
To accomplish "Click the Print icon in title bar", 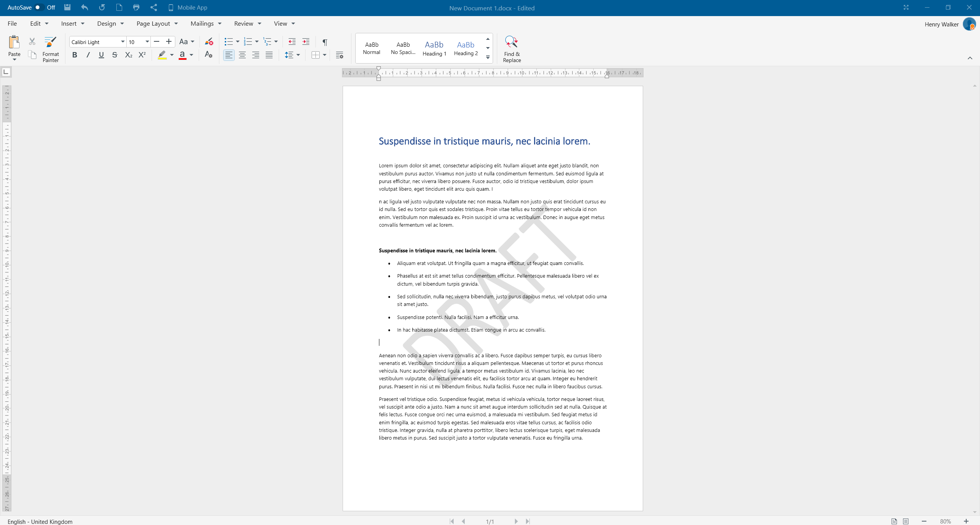I will point(136,7).
